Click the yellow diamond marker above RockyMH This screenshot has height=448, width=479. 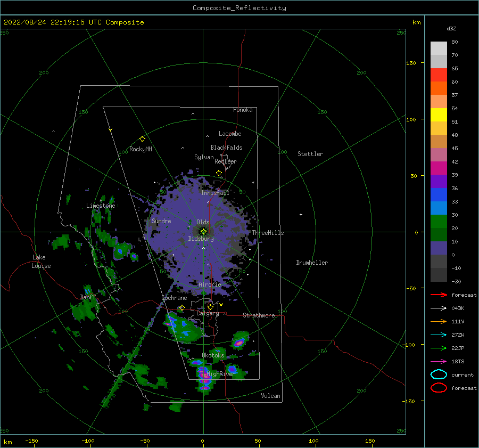tap(142, 139)
